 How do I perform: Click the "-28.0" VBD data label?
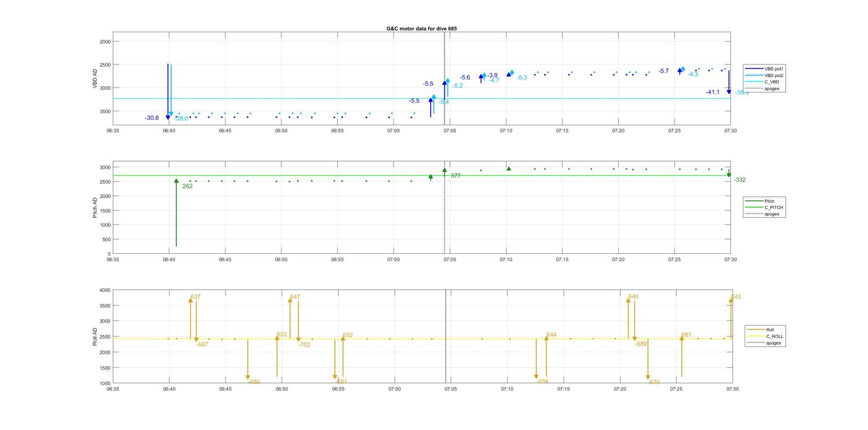pos(181,119)
